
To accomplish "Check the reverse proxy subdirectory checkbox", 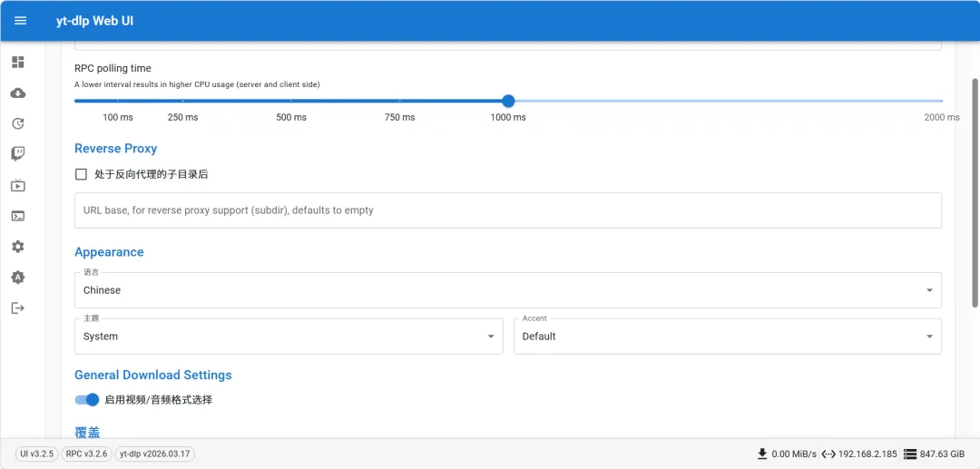I will [x=81, y=174].
